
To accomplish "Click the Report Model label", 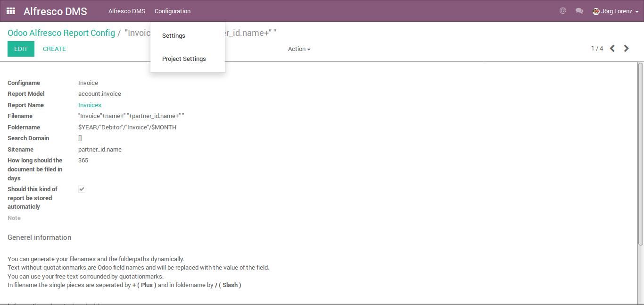I will pyautogui.click(x=26, y=94).
